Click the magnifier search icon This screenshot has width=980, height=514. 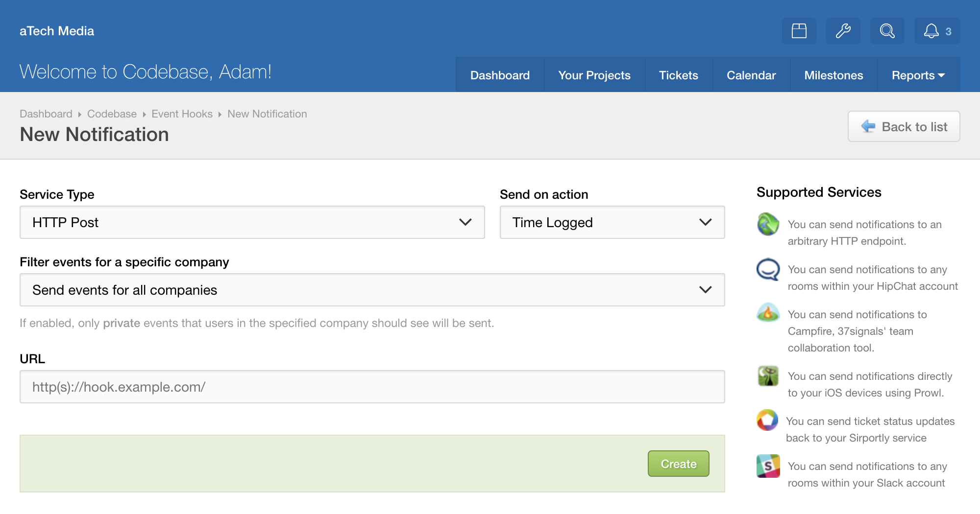tap(887, 31)
